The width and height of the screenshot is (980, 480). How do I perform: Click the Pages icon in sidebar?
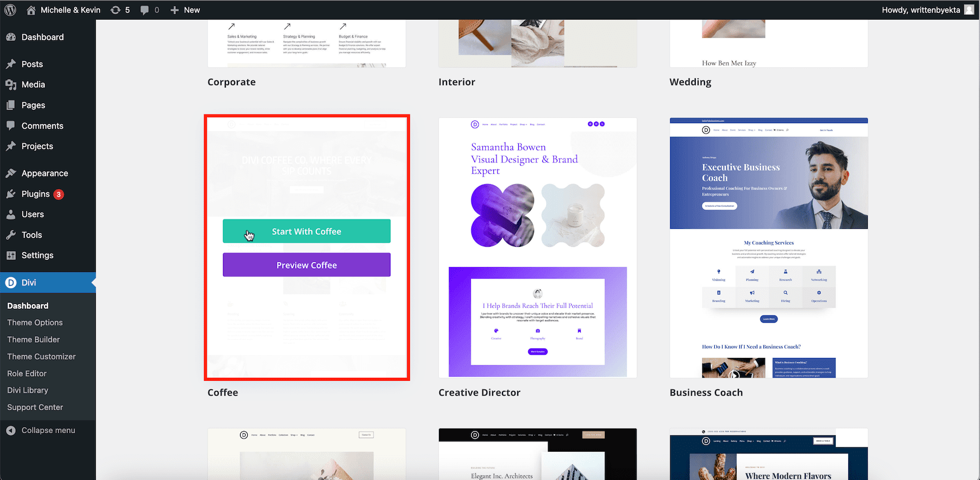[11, 105]
